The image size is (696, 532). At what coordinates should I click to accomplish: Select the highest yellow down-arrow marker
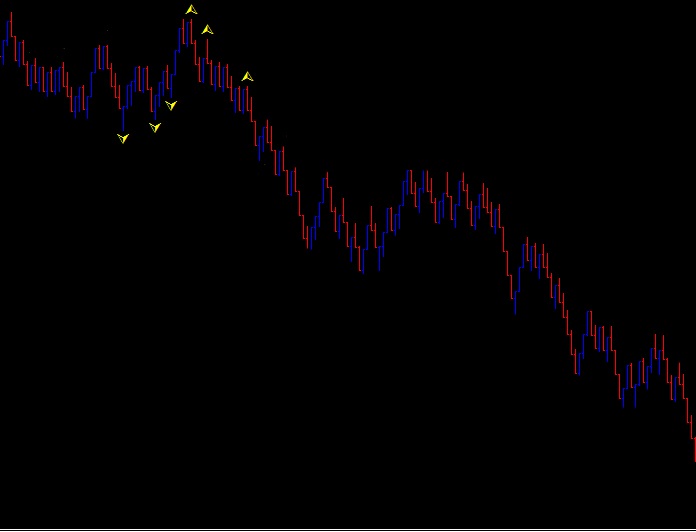click(x=171, y=106)
